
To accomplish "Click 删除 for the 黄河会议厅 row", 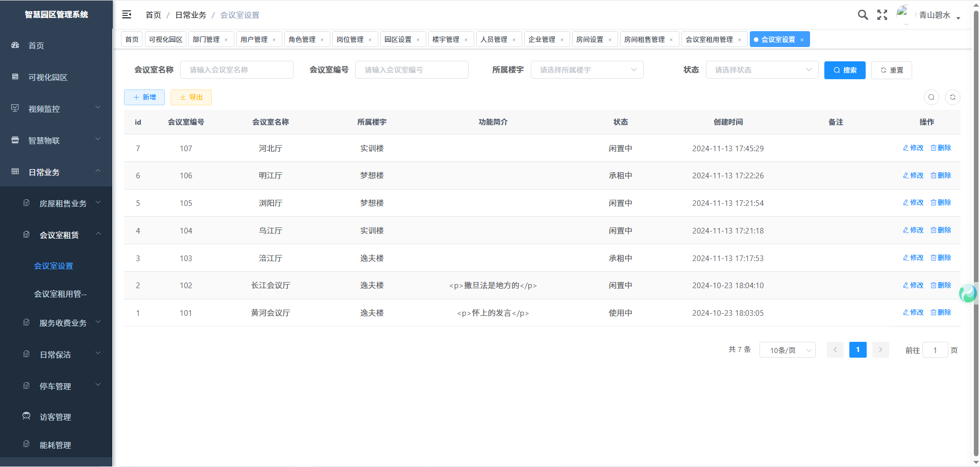I will coord(941,312).
